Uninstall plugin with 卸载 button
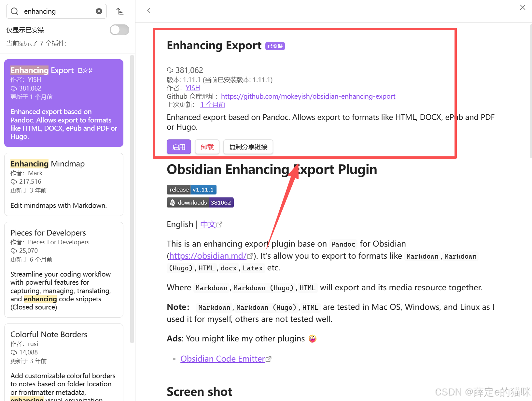This screenshot has height=401, width=532. click(207, 147)
